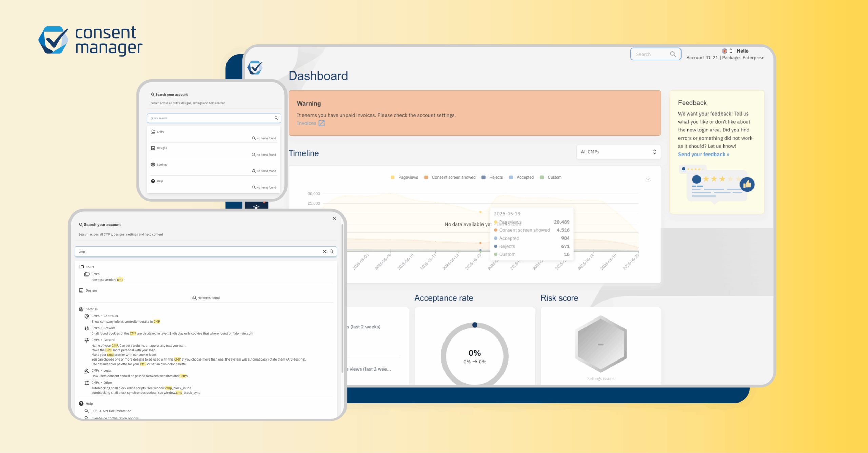Click the Other sliders icon
This screenshot has width=868, height=453.
[x=87, y=383]
